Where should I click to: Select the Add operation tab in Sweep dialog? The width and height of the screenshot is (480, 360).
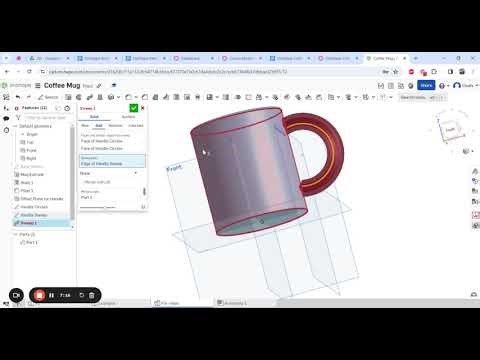coord(99,126)
